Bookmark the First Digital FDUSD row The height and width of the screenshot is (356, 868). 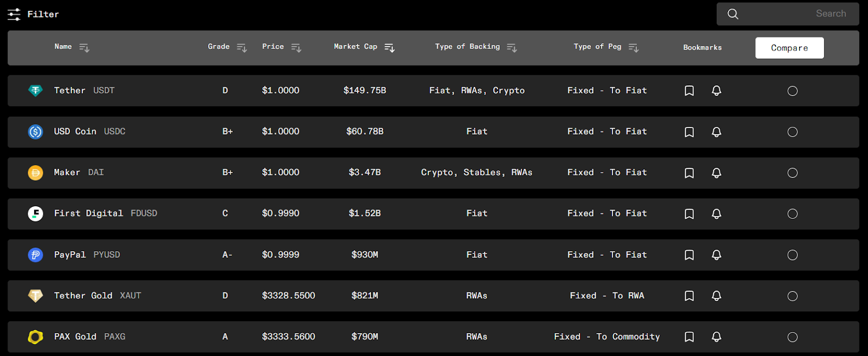[689, 214]
